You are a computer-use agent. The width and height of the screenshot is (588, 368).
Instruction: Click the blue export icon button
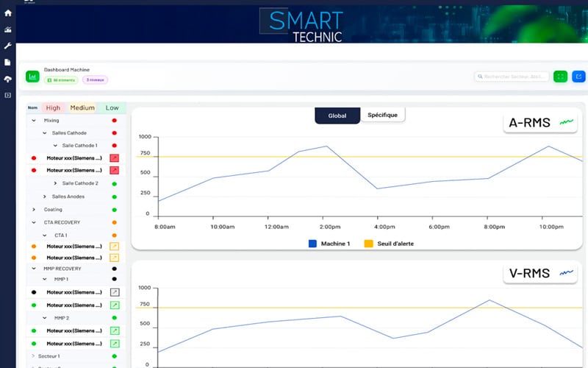[578, 77]
